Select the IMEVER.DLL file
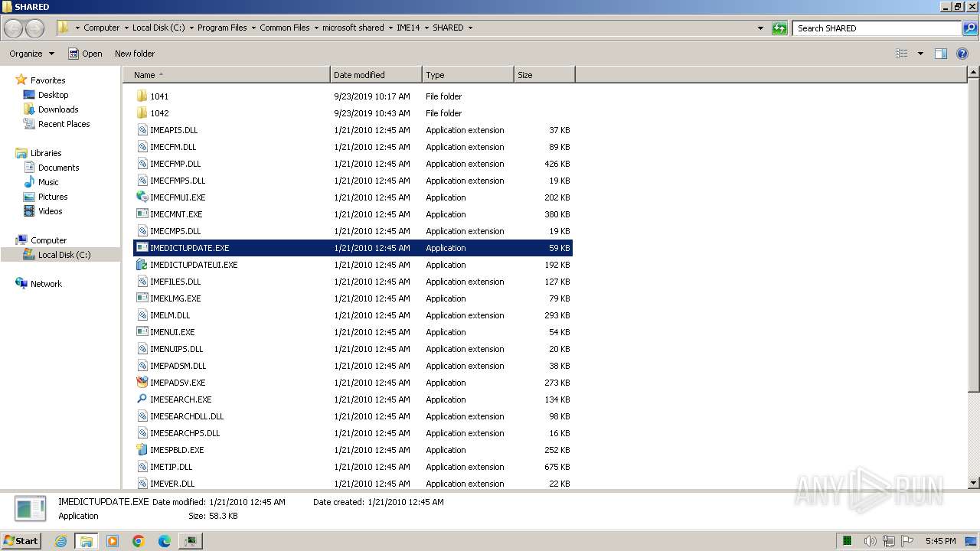 (353, 484)
